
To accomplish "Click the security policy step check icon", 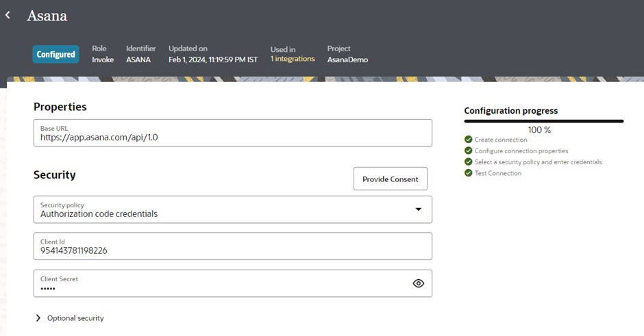I will (469, 162).
